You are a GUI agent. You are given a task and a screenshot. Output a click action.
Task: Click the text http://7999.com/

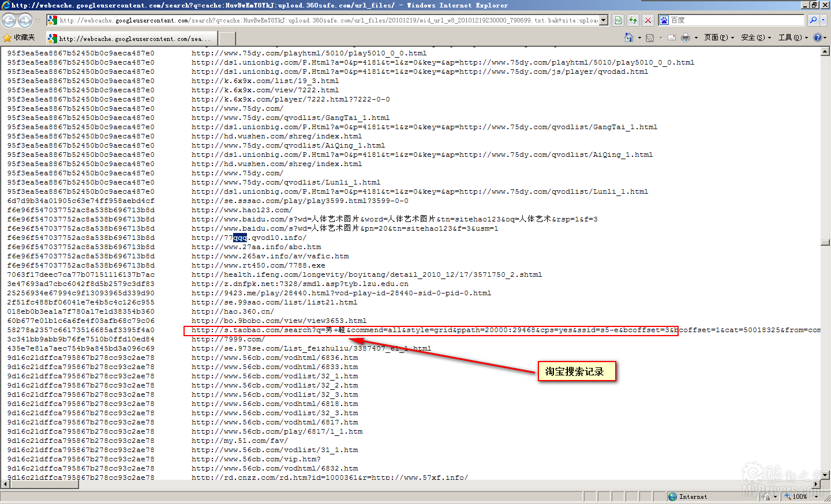pos(228,339)
